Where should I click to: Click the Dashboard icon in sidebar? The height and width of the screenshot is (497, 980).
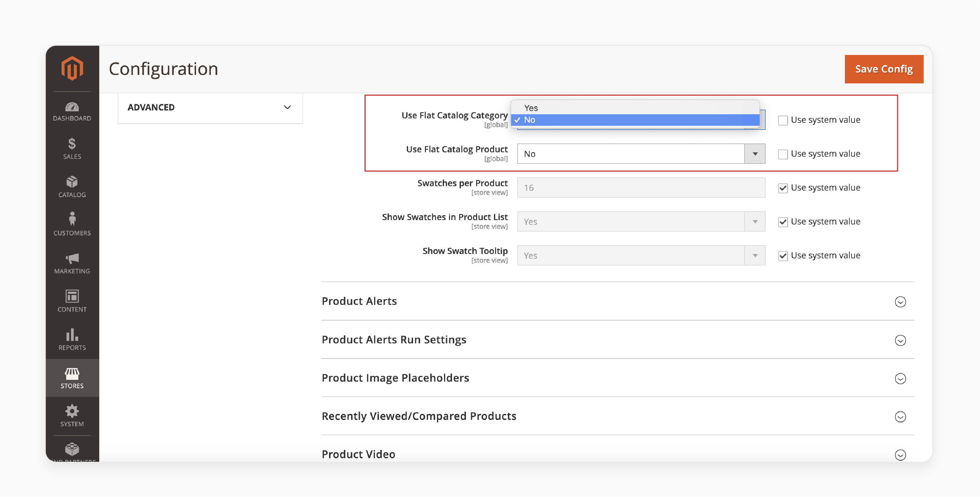tap(72, 110)
